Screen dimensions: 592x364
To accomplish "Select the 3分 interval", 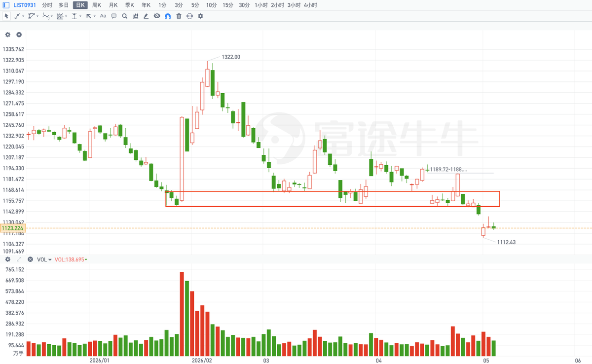I will click(x=179, y=5).
